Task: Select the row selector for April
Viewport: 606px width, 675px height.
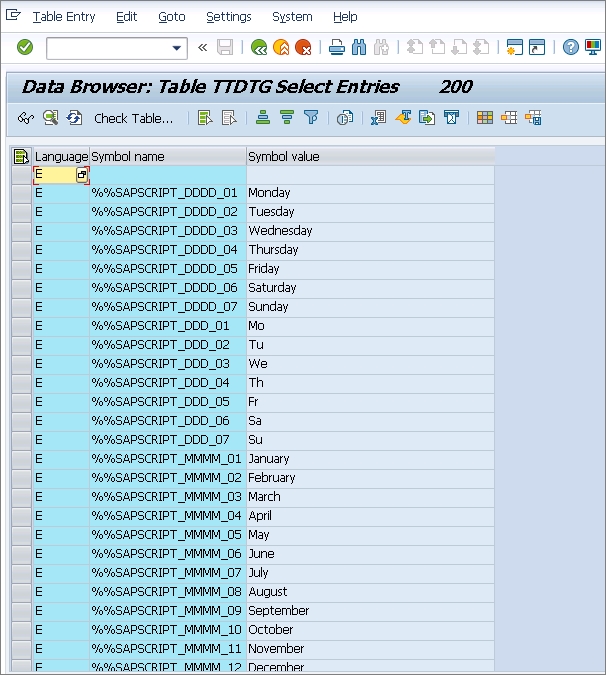Action: coord(22,516)
